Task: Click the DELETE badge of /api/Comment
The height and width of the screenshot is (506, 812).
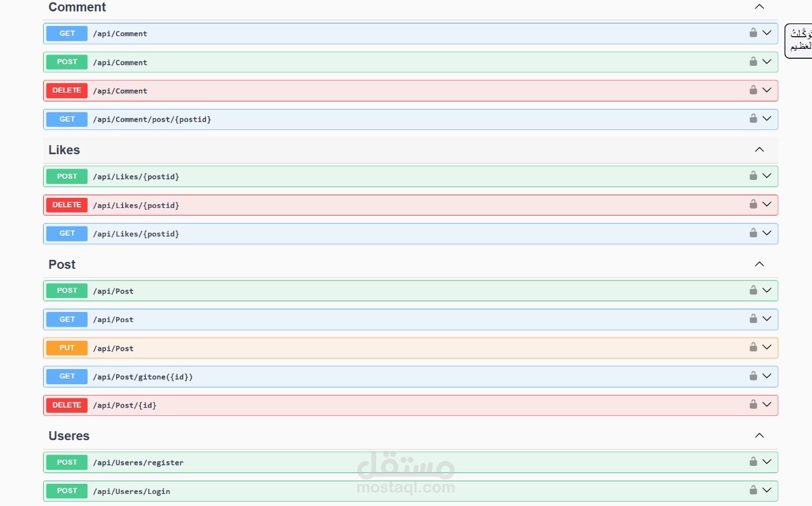Action: 67,91
